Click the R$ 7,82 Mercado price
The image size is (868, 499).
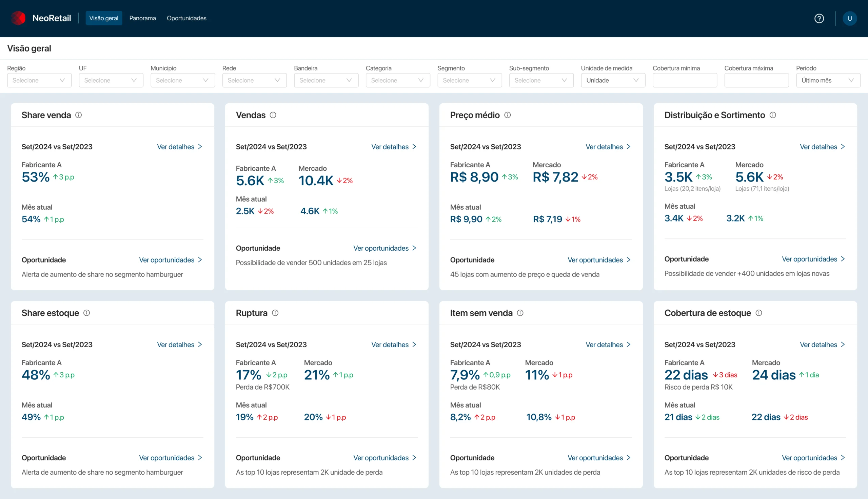click(556, 177)
